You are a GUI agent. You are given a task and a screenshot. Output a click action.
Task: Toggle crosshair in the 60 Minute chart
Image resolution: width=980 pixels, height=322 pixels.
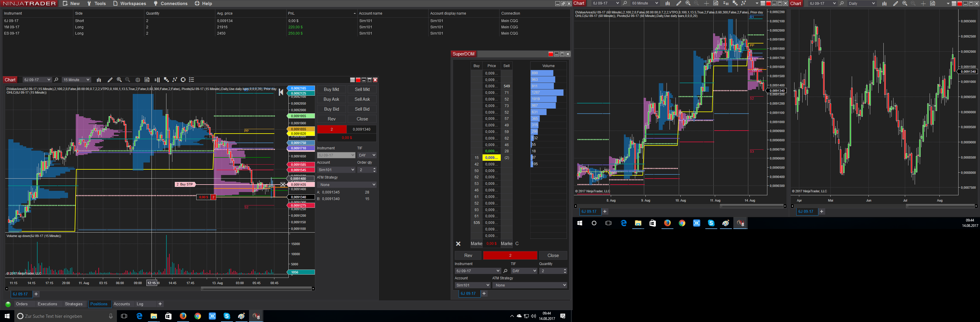[x=706, y=3]
